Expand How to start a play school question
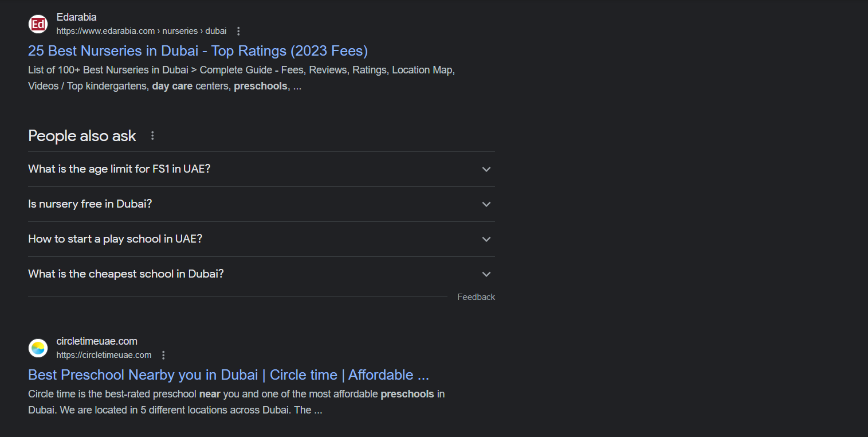 261,239
